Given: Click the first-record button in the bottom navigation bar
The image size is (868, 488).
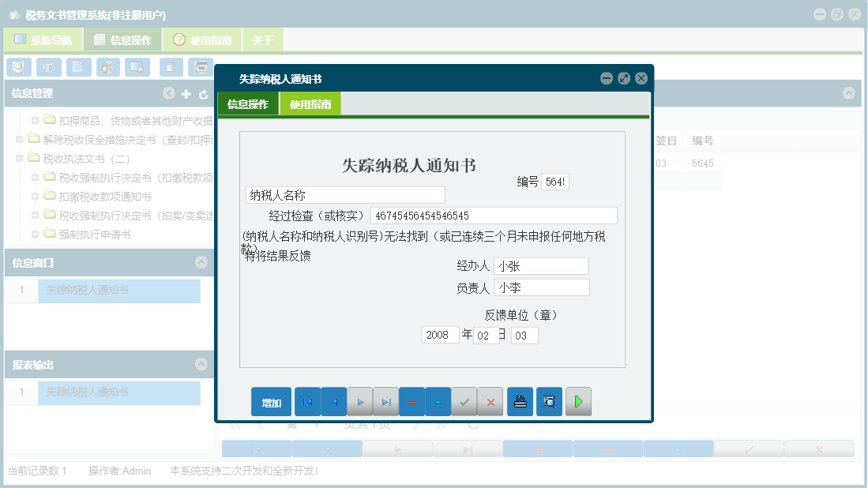Looking at the screenshot, I should [x=257, y=449].
